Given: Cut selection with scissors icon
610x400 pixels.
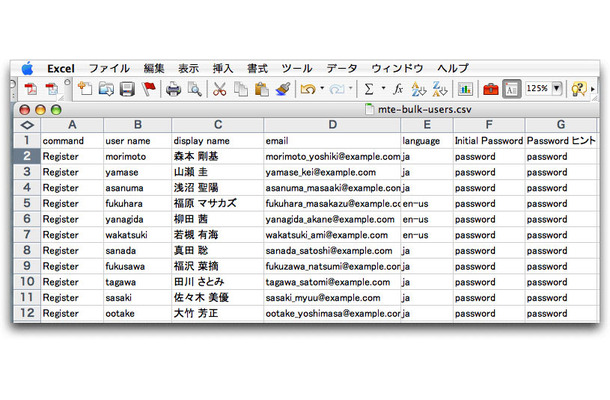Looking at the screenshot, I should click(x=219, y=89).
